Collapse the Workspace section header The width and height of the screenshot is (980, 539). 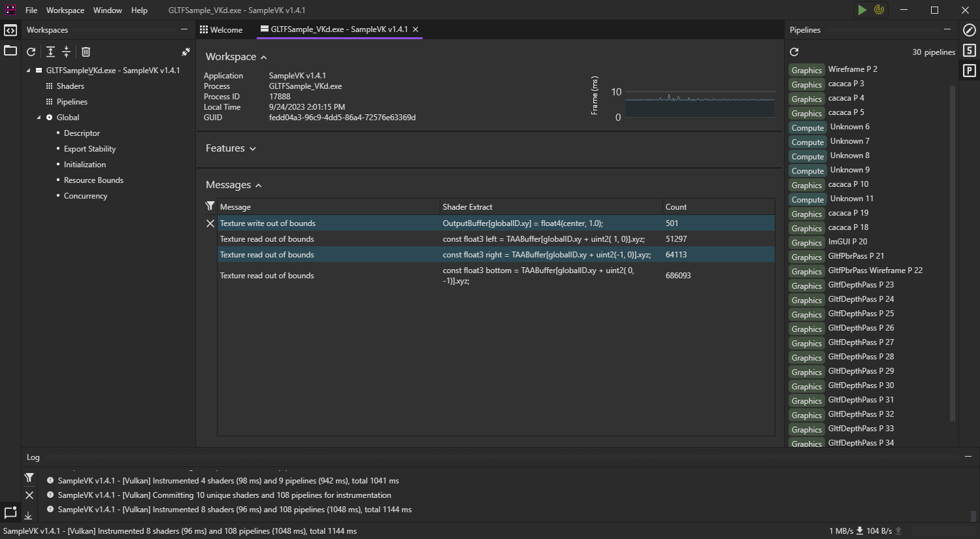coord(264,57)
